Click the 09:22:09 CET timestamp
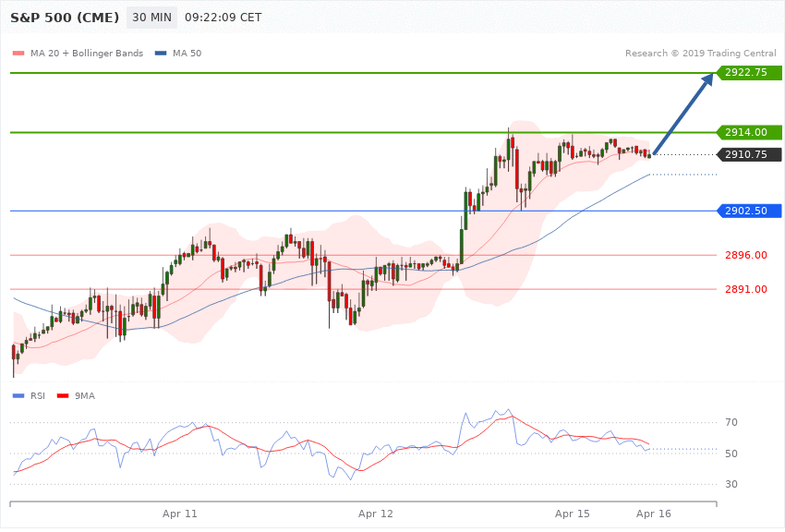This screenshot has height=532, width=785. click(223, 18)
